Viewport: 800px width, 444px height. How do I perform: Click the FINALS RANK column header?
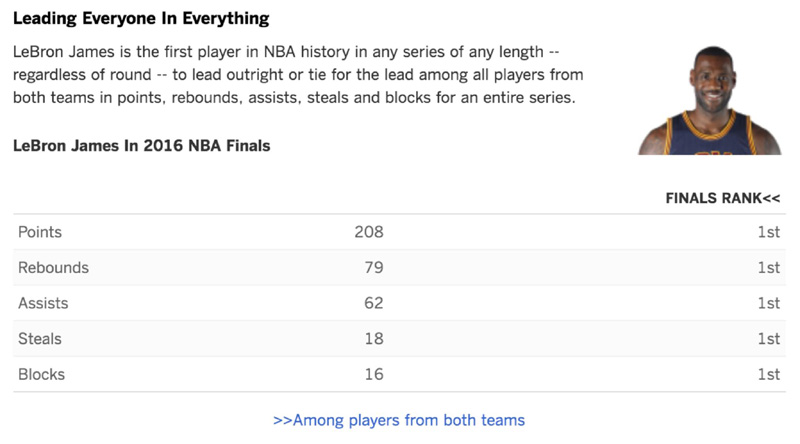click(x=722, y=198)
